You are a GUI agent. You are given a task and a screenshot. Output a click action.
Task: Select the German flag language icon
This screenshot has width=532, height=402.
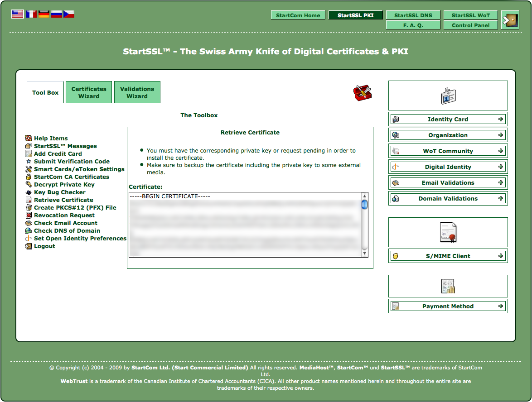pyautogui.click(x=44, y=14)
